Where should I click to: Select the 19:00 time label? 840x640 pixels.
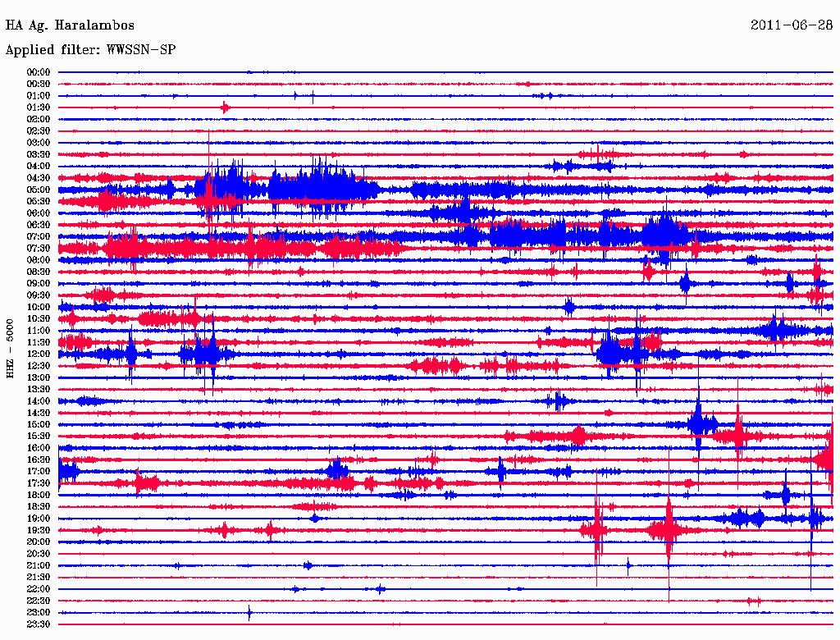[x=39, y=519]
